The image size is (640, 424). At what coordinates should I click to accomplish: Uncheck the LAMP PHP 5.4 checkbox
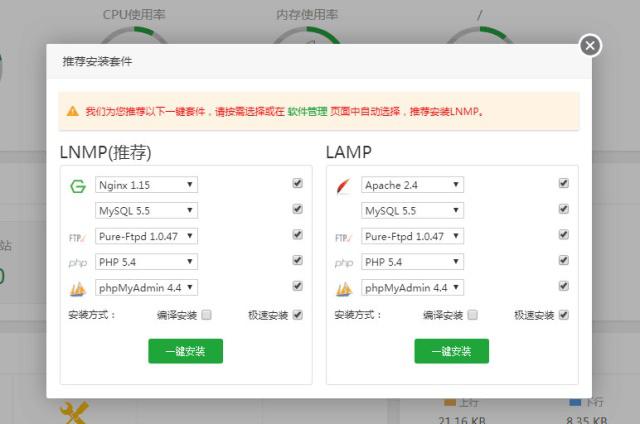pos(564,260)
